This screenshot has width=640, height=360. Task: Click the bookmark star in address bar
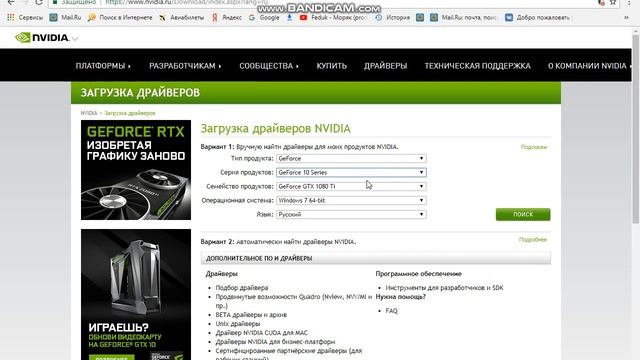point(613,2)
